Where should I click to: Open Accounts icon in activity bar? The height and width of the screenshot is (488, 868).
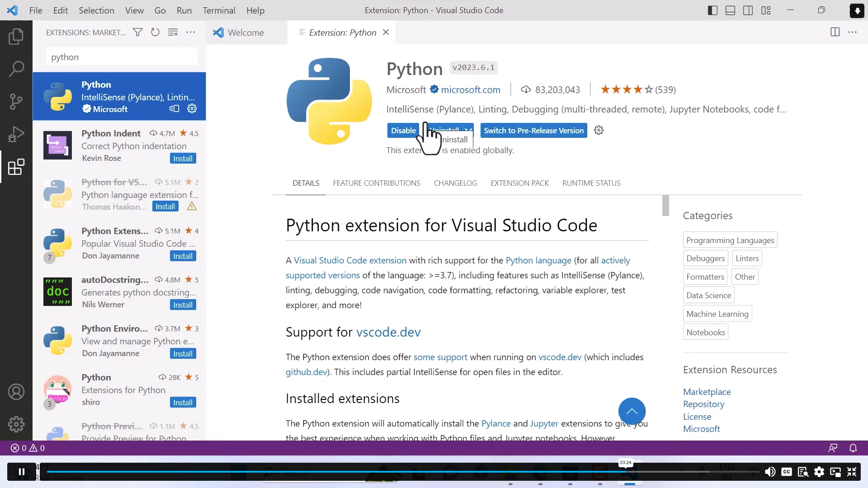pyautogui.click(x=16, y=392)
